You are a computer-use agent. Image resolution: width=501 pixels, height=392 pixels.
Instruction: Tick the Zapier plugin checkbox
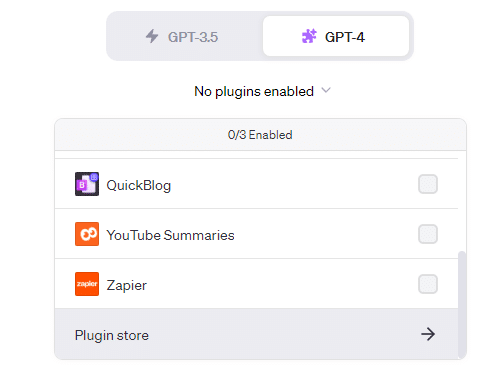[428, 284]
